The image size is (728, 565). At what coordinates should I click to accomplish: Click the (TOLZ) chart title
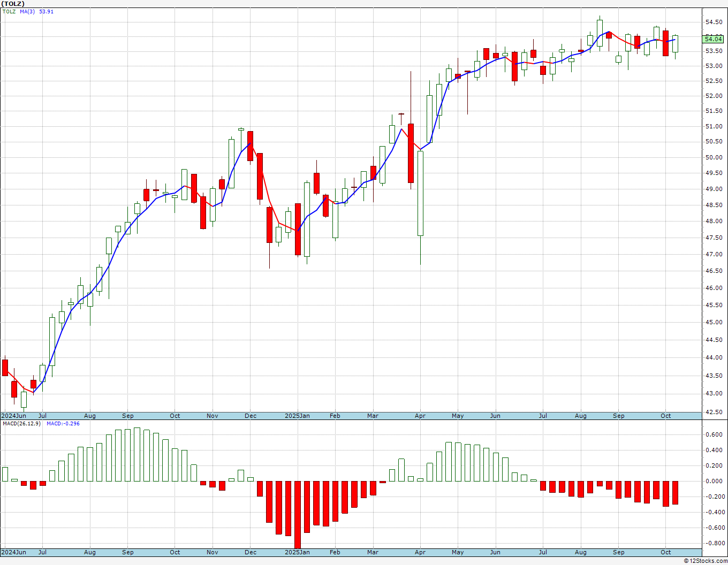click(x=14, y=4)
